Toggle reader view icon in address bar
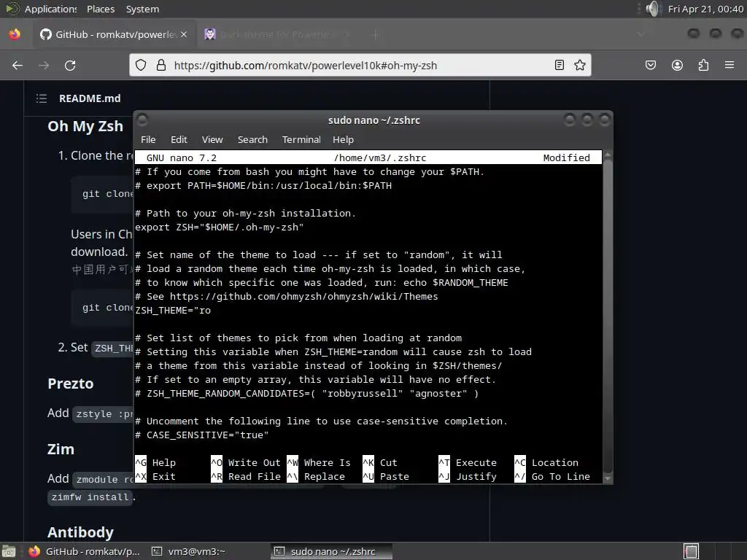This screenshot has width=747, height=560. [x=560, y=65]
